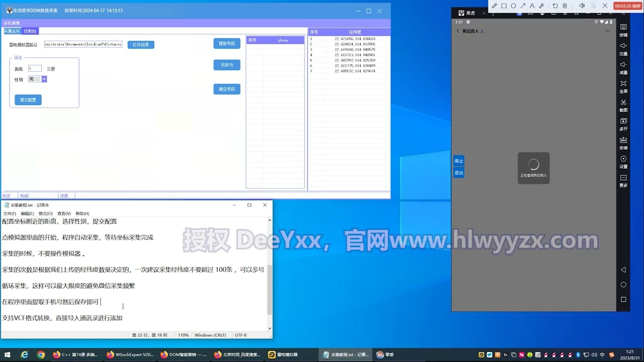Open emulator 多开 multi-instance
This screenshot has height=362, width=644.
point(623,124)
